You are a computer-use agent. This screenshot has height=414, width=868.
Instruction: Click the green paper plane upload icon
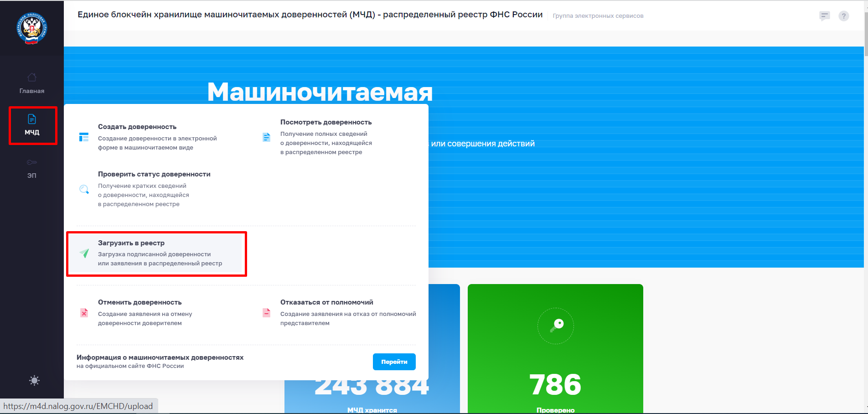point(84,253)
